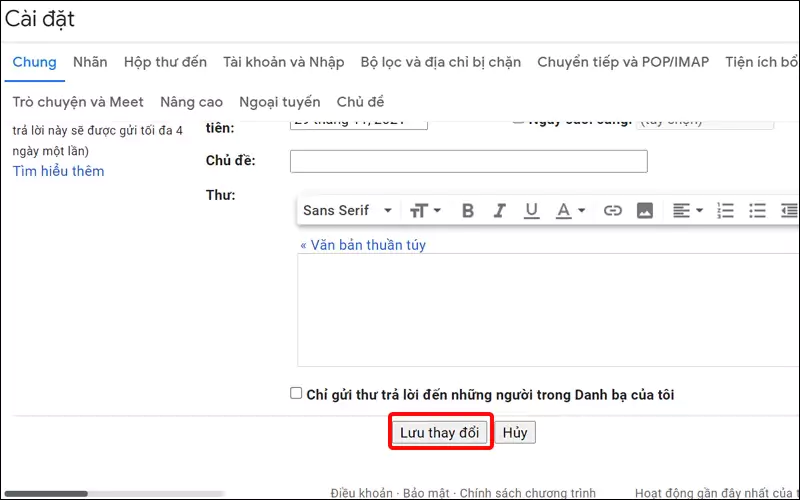The width and height of the screenshot is (800, 500).
Task: Click the Chủ đề subject input field
Action: coord(468,161)
